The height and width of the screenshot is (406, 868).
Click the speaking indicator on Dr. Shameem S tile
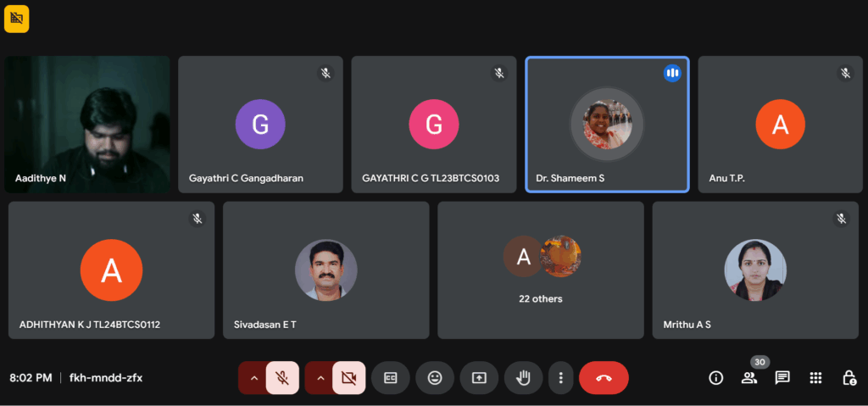pyautogui.click(x=672, y=73)
